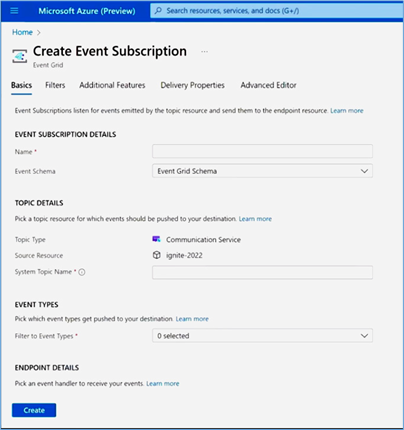Follow the Home breadcrumb link
This screenshot has width=404, height=430.
point(22,32)
